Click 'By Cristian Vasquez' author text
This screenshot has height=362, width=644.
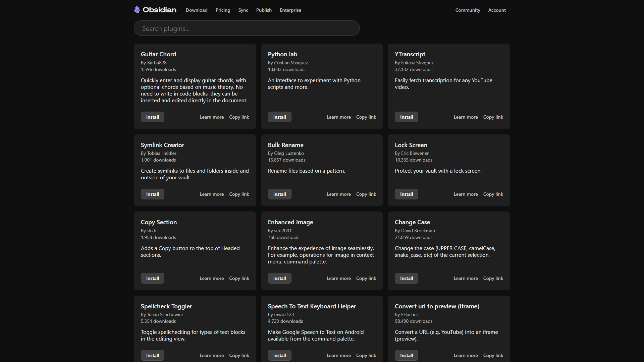pos(288,63)
